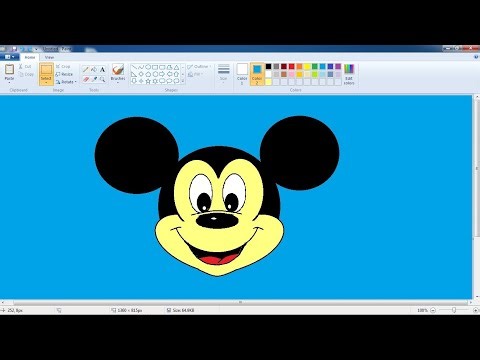Choose the Diamond shape
This screenshot has width=480, height=360.
[x=141, y=74]
